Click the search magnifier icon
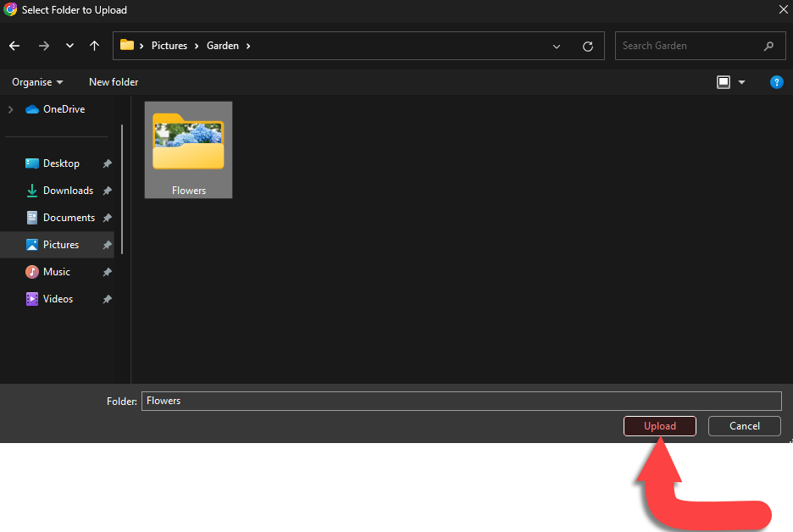This screenshot has width=793, height=532. coord(768,46)
